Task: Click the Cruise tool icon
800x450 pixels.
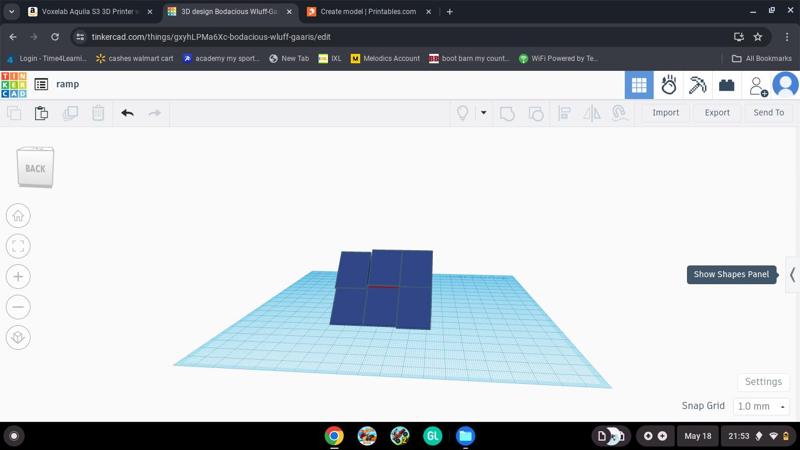Action: click(620, 113)
